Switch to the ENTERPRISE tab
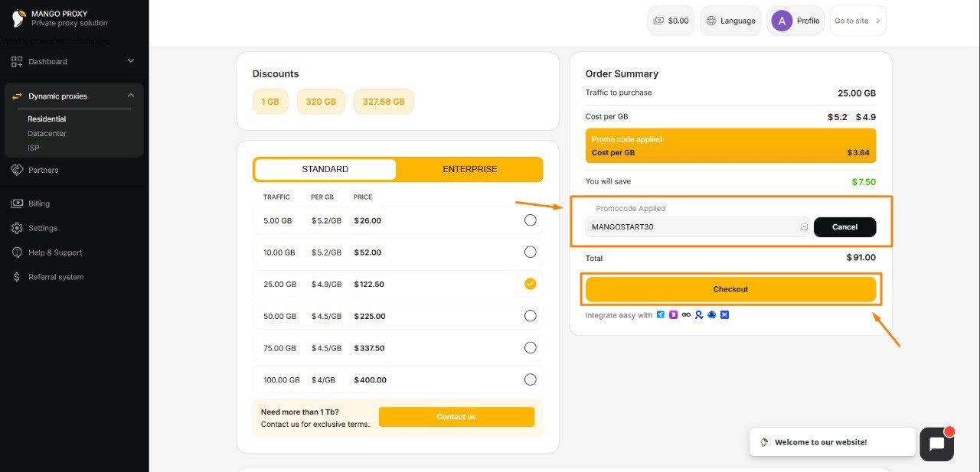Screen dimensions: 980x472 (x=469, y=169)
